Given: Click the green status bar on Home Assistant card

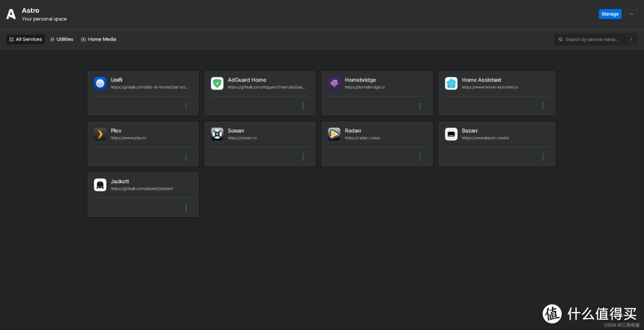Looking at the screenshot, I should point(543,106).
